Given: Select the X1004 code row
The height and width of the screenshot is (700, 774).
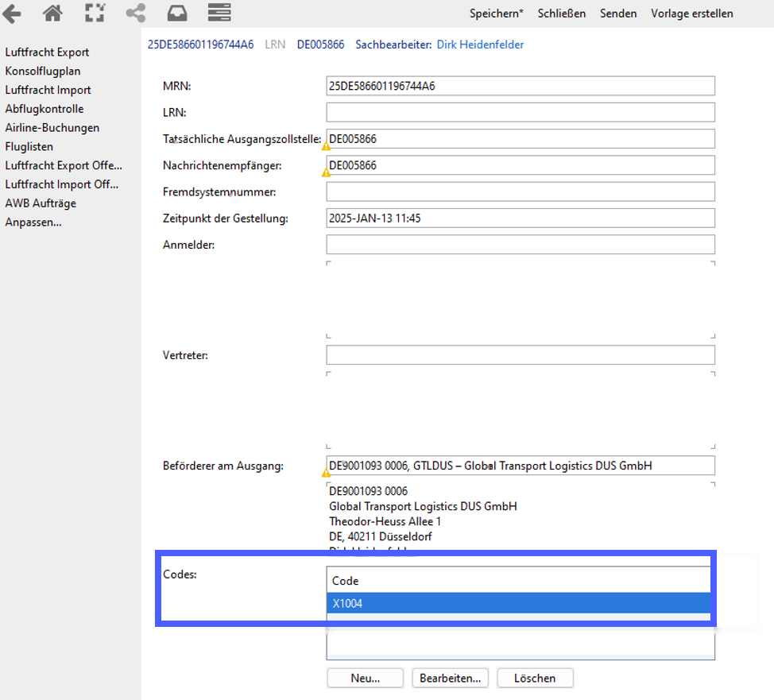Looking at the screenshot, I should pos(518,603).
